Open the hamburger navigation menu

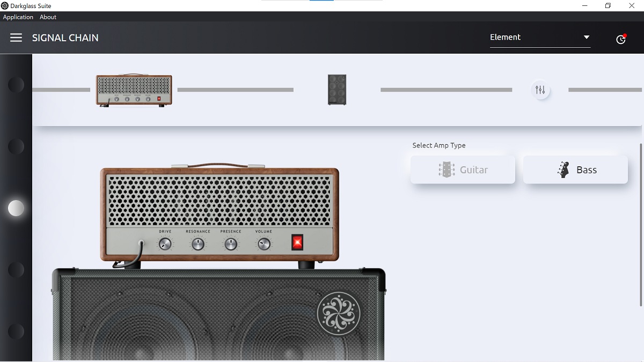coord(16,38)
